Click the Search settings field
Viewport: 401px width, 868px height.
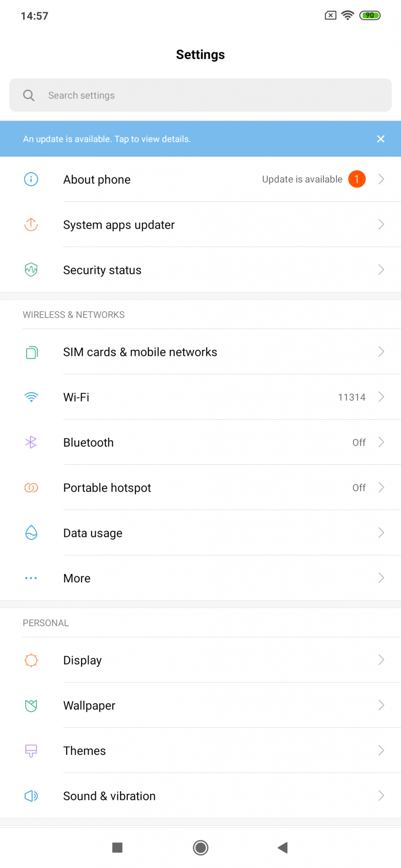200,95
